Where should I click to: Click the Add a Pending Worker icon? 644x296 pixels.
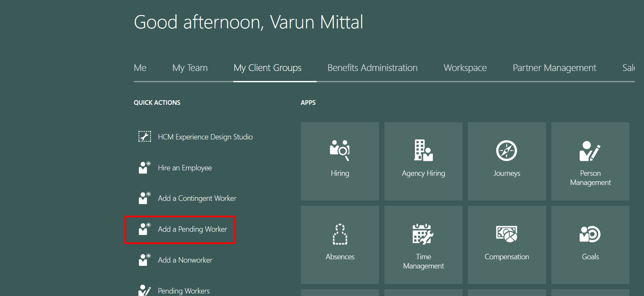click(x=144, y=229)
